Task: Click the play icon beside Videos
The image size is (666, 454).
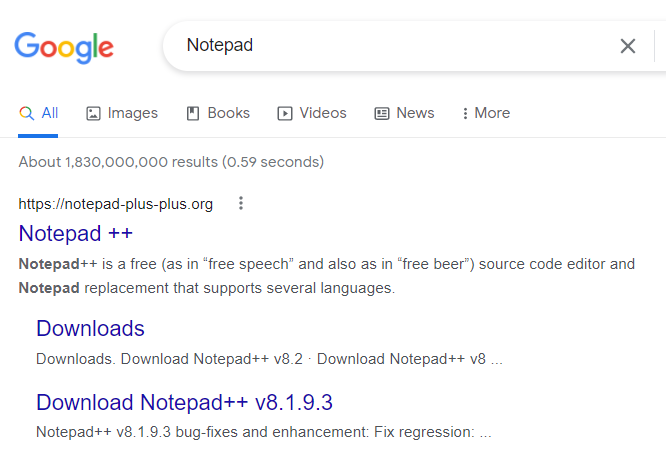Action: 285,113
